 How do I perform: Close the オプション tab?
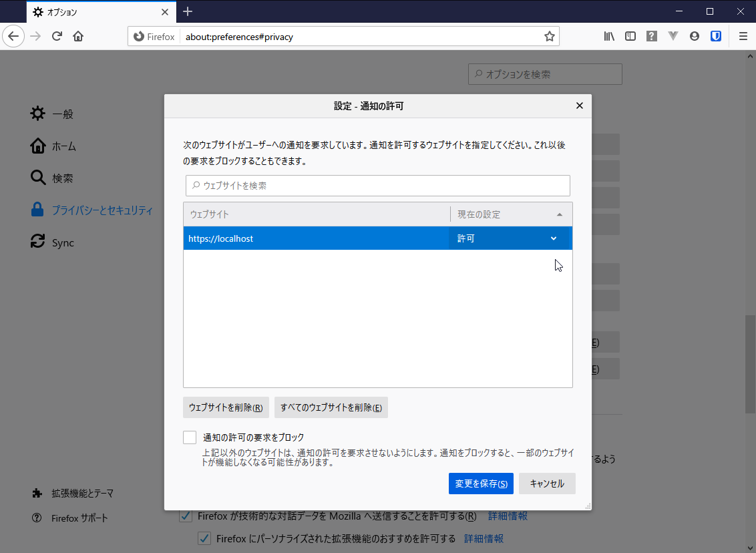coord(165,12)
